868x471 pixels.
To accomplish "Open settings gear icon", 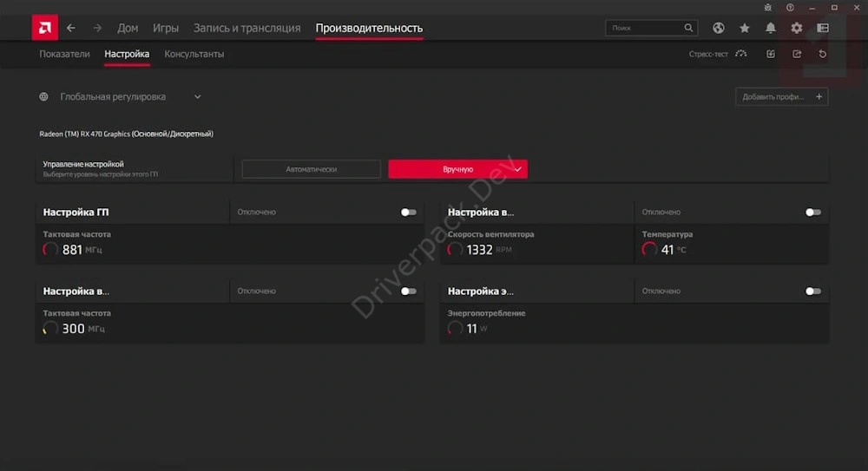I will 797,28.
